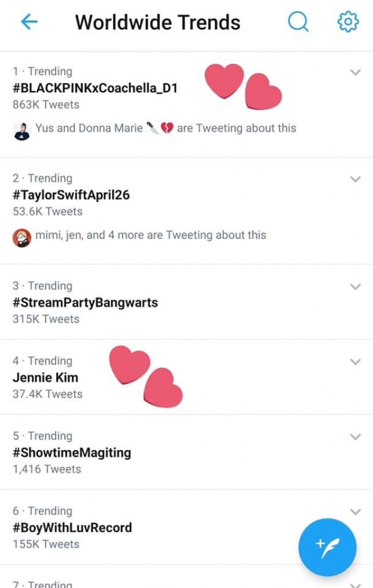Open the #TaylorSwiftApril26 trend
The width and height of the screenshot is (373, 588).
71,195
